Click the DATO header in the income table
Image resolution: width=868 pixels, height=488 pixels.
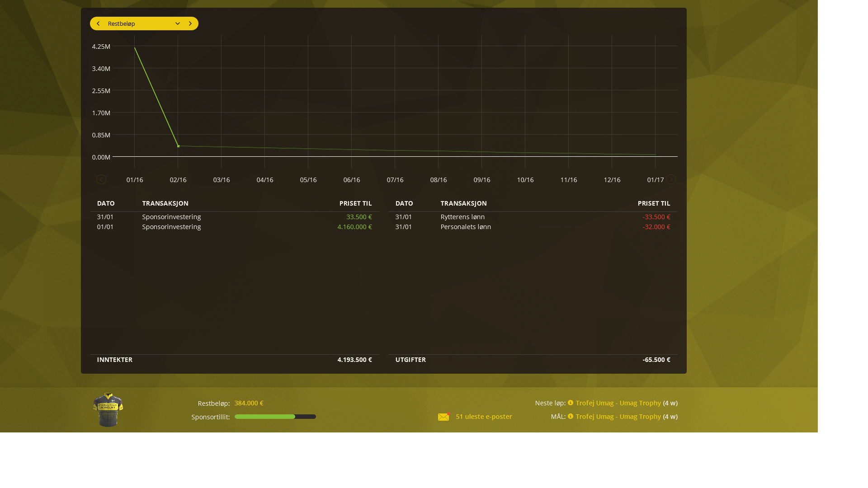click(106, 203)
